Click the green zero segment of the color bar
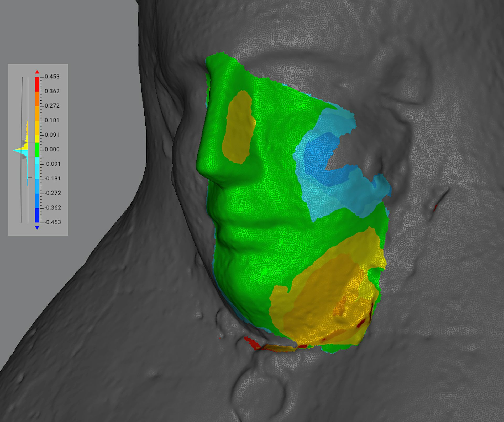Screen dimensions: 504x422 37,149
